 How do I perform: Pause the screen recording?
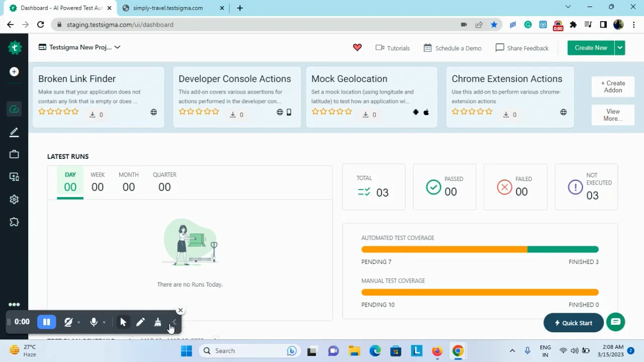click(x=46, y=322)
